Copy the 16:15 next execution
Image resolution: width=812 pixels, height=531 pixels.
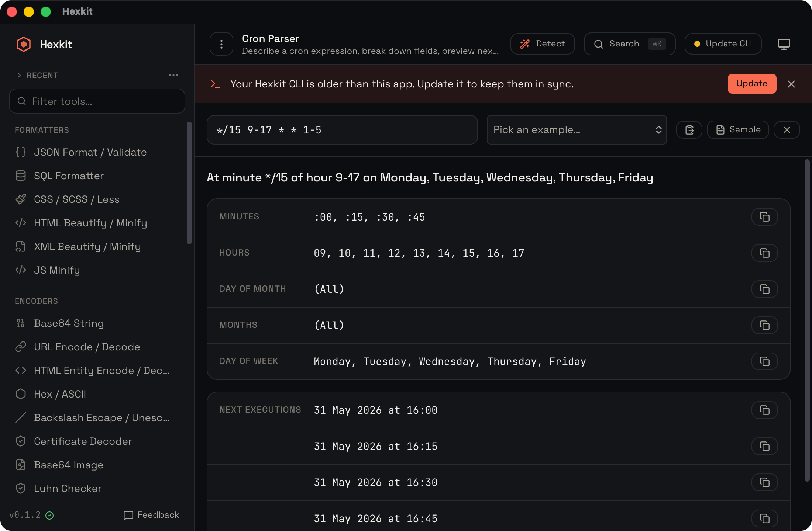pos(765,446)
